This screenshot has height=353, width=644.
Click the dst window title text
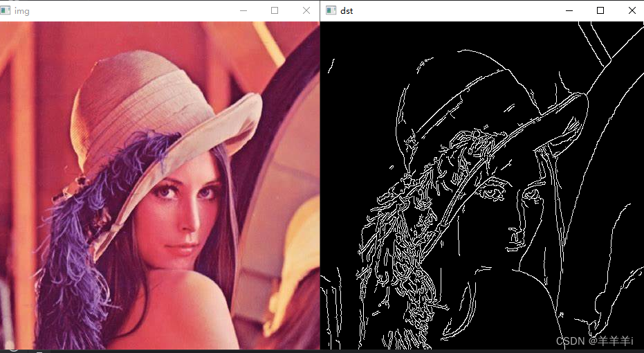(x=347, y=11)
